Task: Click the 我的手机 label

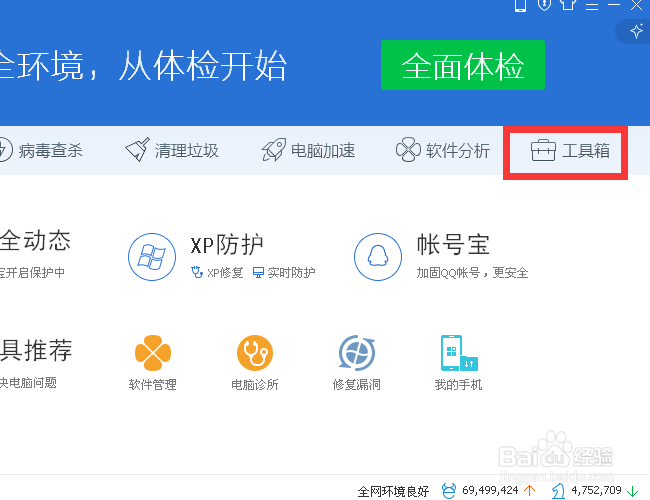Action: pos(458,385)
